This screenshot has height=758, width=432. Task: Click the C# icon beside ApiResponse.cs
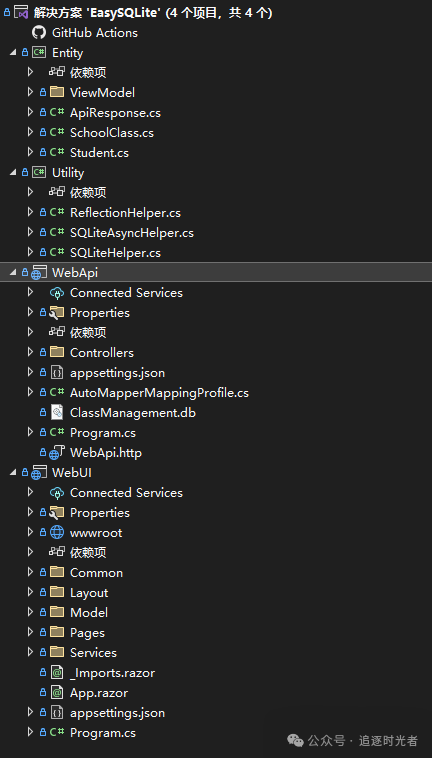pos(57,113)
